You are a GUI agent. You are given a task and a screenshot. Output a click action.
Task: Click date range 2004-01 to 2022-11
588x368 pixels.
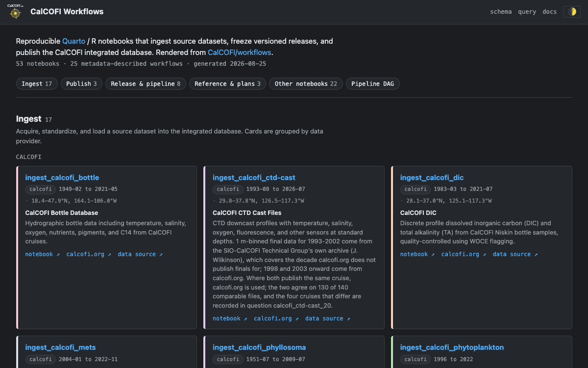[x=88, y=359]
